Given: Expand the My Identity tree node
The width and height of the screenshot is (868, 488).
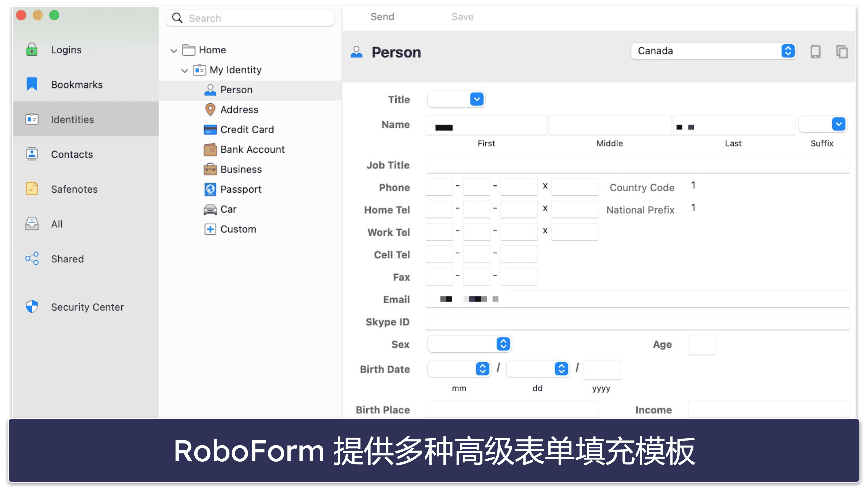Looking at the screenshot, I should pos(184,70).
